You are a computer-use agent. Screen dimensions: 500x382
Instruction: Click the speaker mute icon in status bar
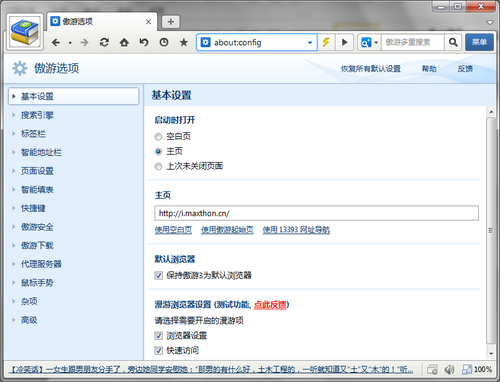(449, 369)
